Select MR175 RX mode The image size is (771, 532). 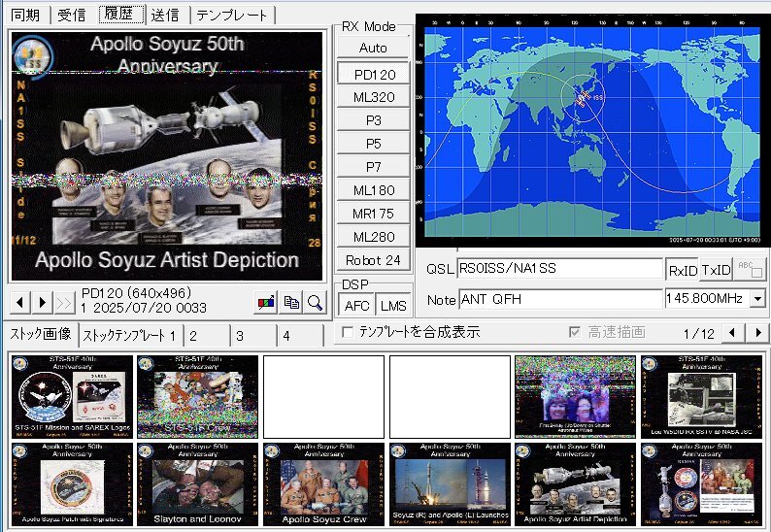373,214
